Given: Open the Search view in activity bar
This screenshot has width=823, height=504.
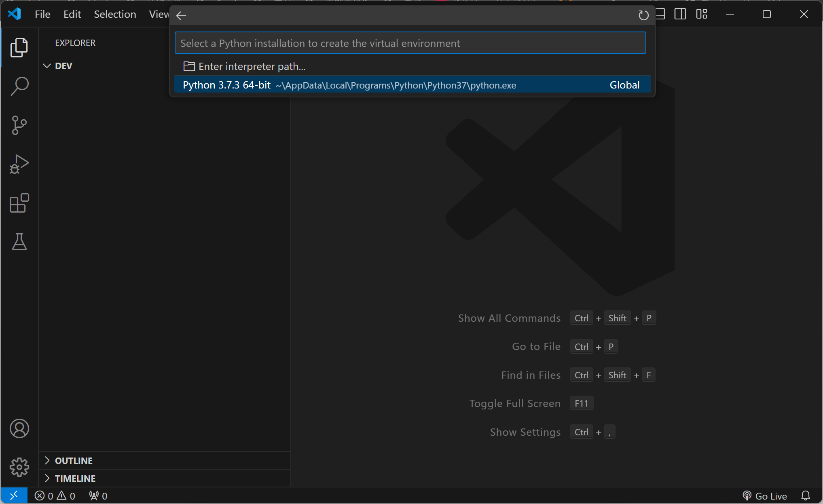Looking at the screenshot, I should point(19,86).
